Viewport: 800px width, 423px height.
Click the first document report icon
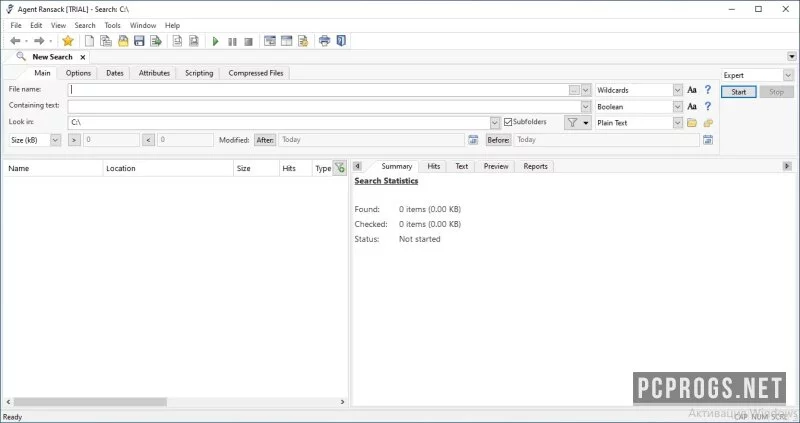[x=177, y=41]
